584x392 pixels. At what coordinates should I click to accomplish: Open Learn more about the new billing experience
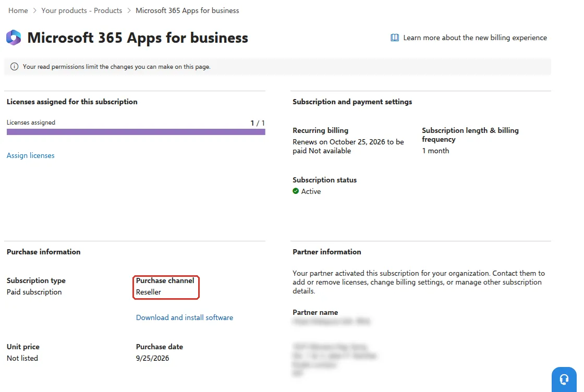tap(475, 38)
